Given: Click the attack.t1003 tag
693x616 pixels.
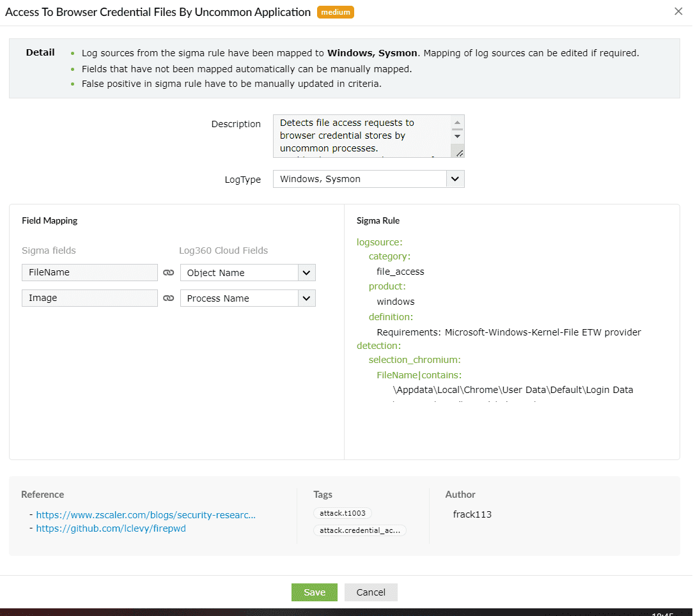Looking at the screenshot, I should (x=343, y=513).
